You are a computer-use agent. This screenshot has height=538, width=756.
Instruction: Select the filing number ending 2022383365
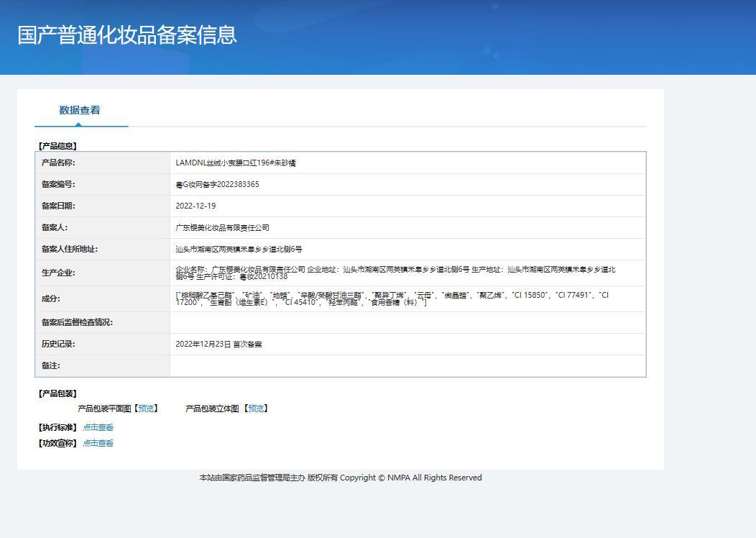218,184
